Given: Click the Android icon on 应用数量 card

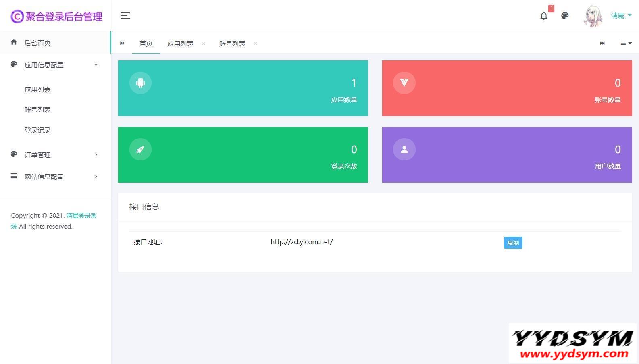Looking at the screenshot, I should pyautogui.click(x=140, y=83).
